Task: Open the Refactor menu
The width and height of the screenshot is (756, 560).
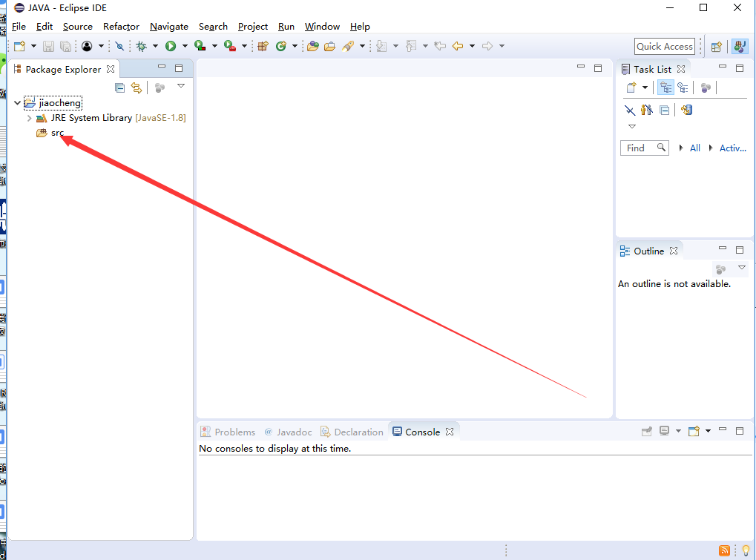Action: tap(121, 27)
